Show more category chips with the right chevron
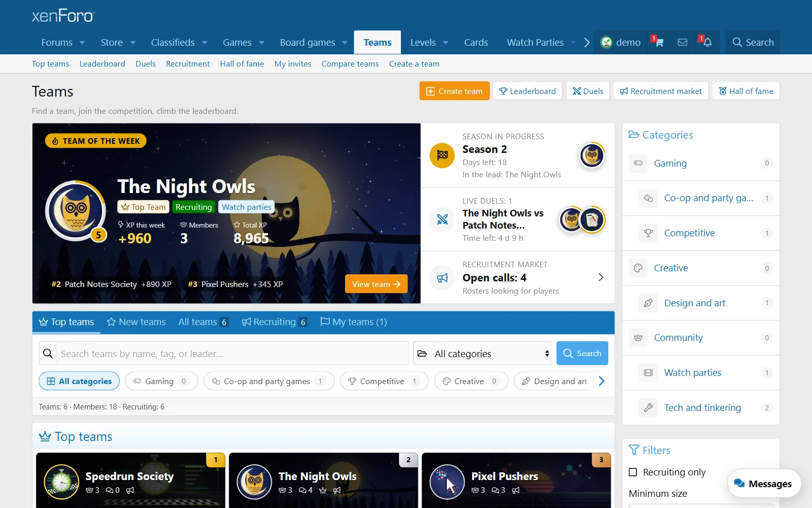 601,381
